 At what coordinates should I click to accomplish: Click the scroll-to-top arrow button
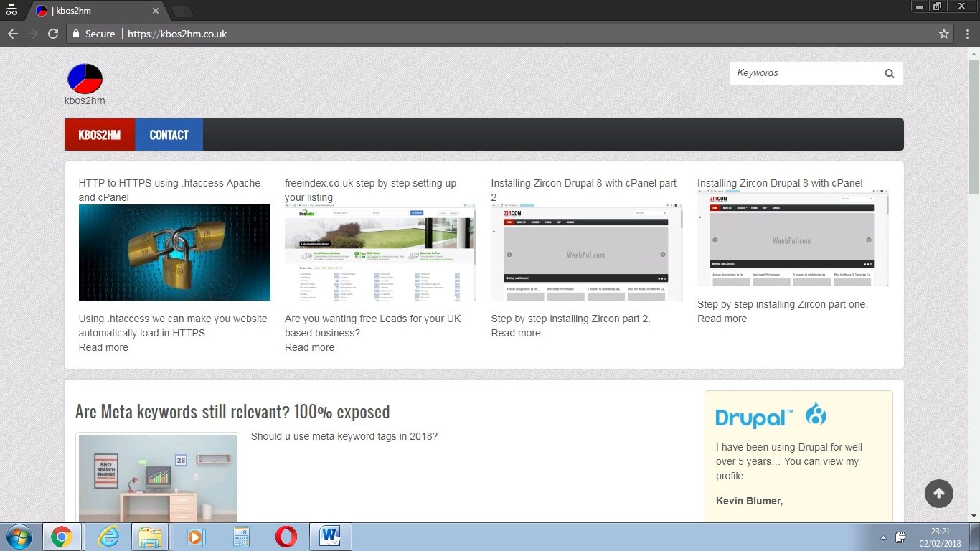click(938, 493)
